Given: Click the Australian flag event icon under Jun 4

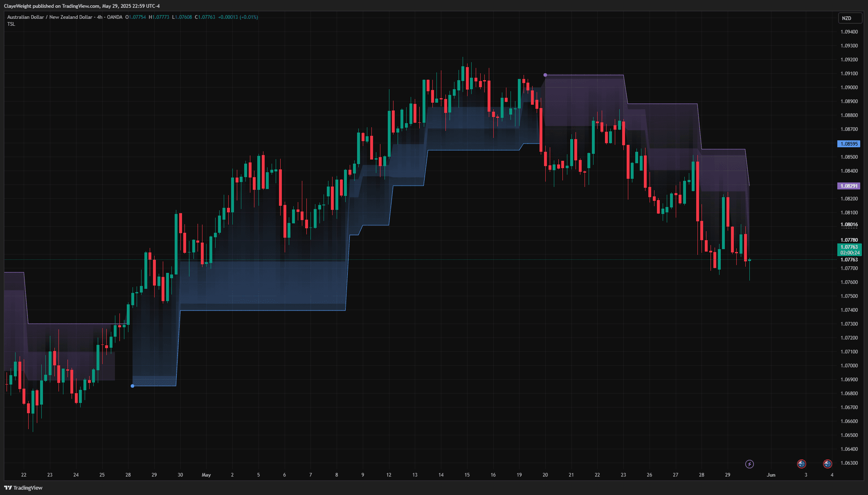Looking at the screenshot, I should coord(828,464).
